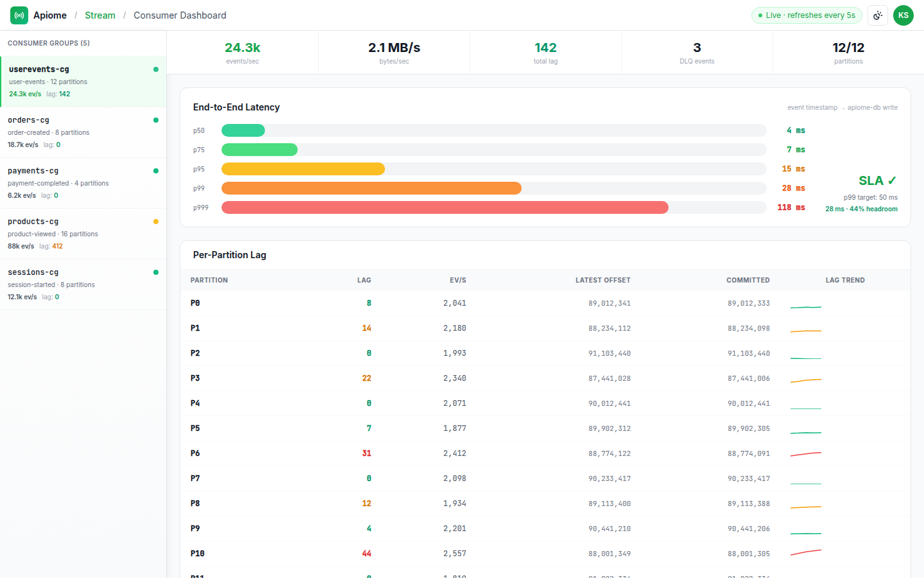This screenshot has width=924, height=578.
Task: Click committed offset 89,113,388 in row P8
Action: point(749,504)
